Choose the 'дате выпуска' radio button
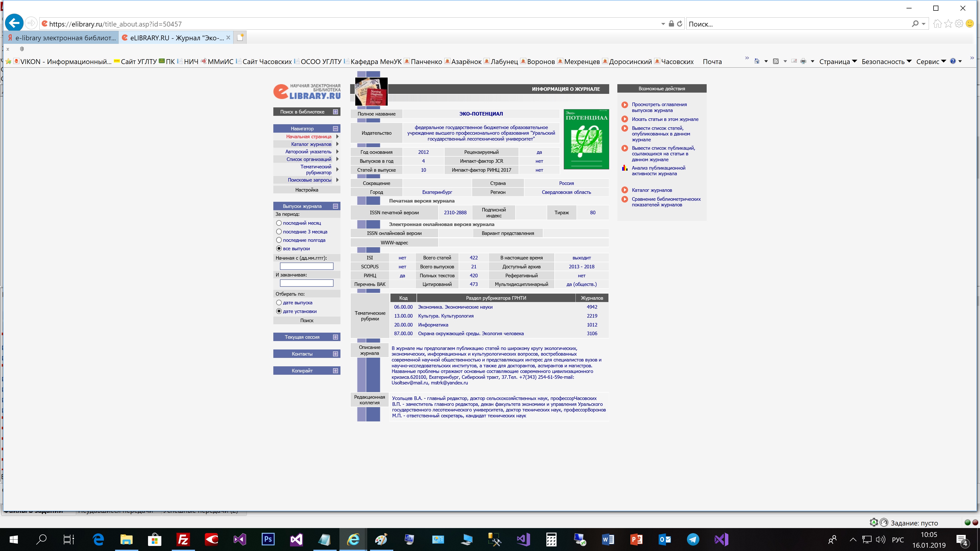This screenshot has width=980, height=551. coord(279,303)
